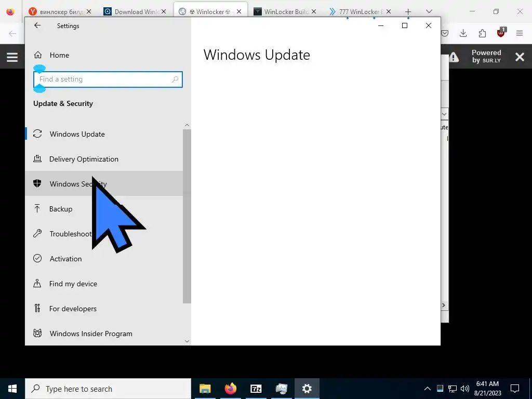Screen dimensions: 532x399
Task: Click the Windows Insider cat icon
Action: (37, 333)
